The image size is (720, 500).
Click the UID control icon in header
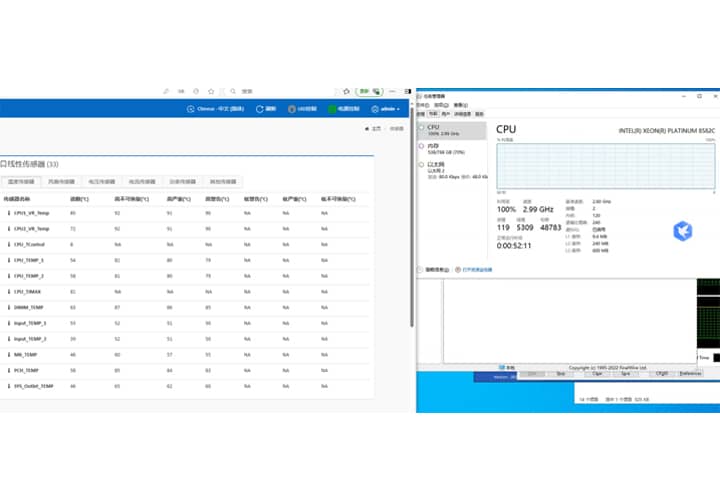(293, 109)
